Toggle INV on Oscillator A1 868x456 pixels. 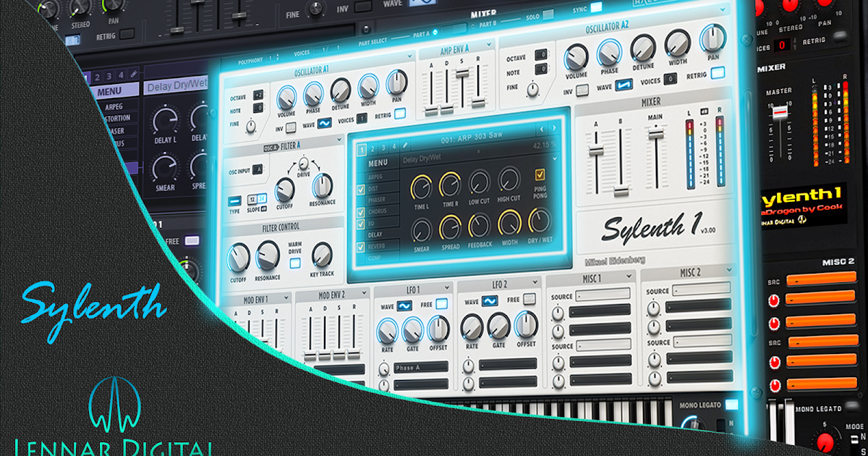(291, 127)
